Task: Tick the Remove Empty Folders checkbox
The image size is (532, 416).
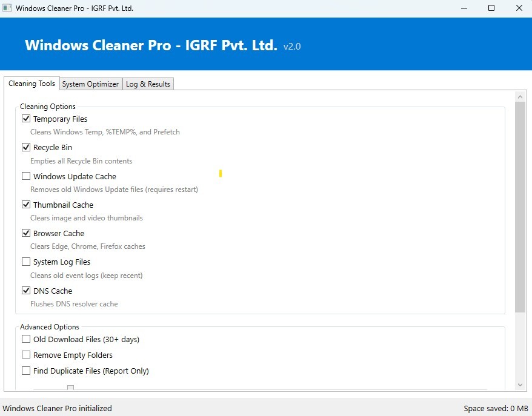Action: pos(26,355)
